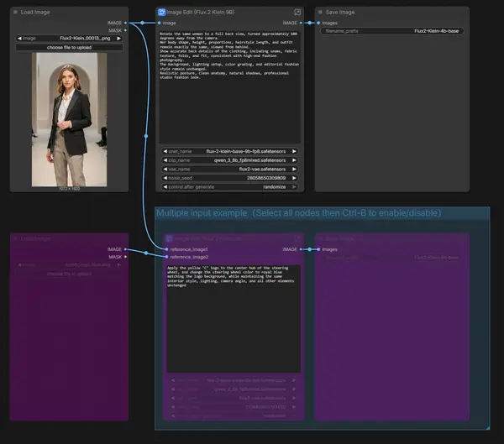Click the bypassed Image Edit node's blue icon
The height and width of the screenshot is (444, 504).
point(169,238)
